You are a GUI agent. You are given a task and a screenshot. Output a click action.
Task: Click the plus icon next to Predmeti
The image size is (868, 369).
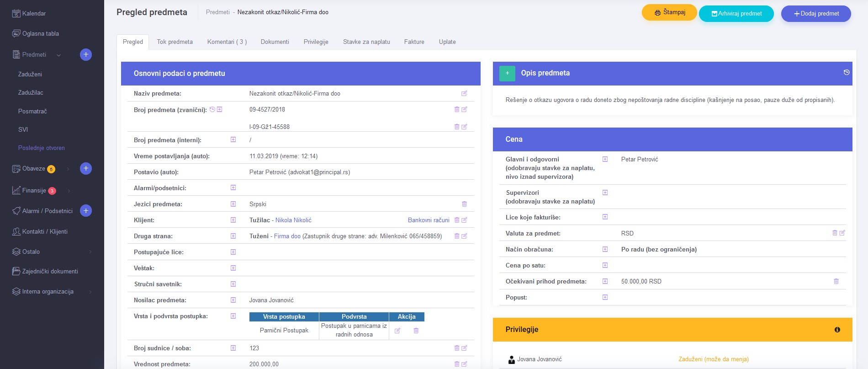pos(86,55)
